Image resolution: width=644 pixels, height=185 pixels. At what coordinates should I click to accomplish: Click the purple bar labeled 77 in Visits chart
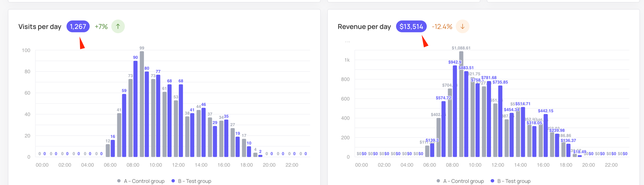158,116
